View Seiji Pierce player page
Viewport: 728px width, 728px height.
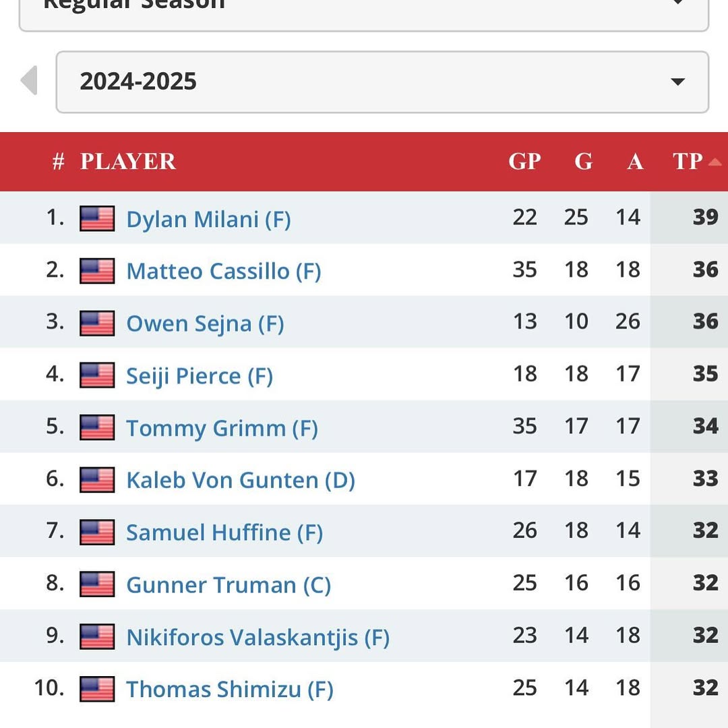(x=199, y=375)
